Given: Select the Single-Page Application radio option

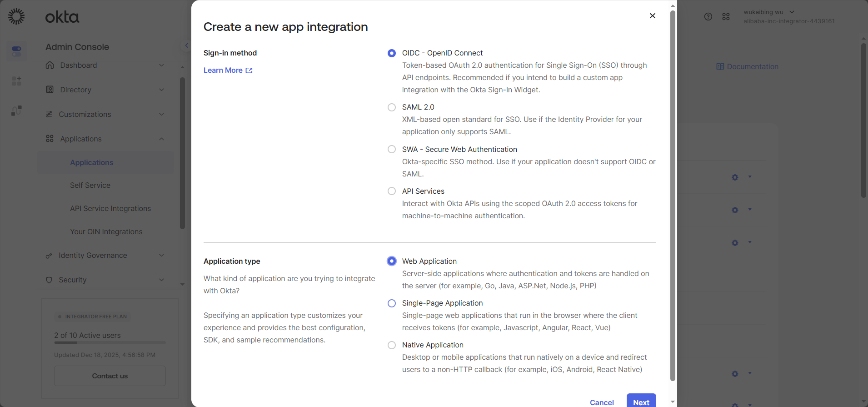Looking at the screenshot, I should tap(392, 303).
